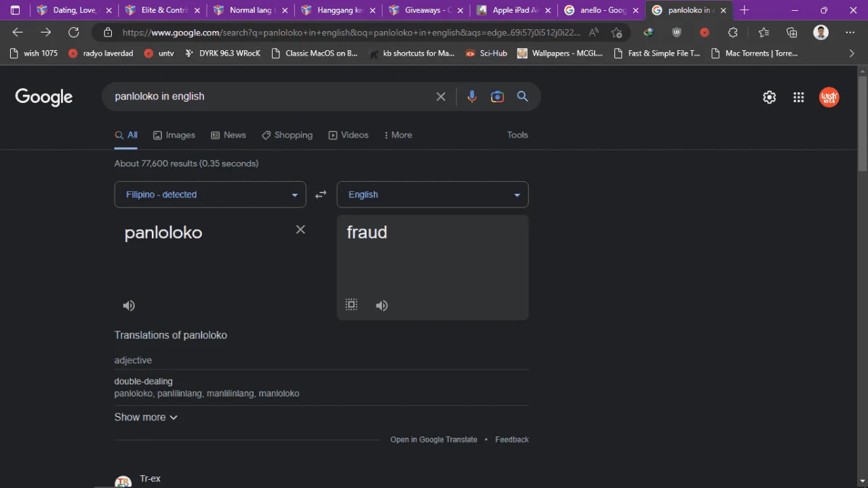The width and height of the screenshot is (868, 488).
Task: Clear the panloloko source text
Action: (300, 230)
